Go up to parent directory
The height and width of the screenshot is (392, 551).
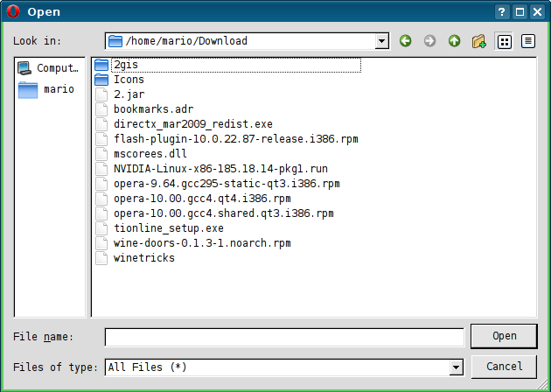[454, 41]
